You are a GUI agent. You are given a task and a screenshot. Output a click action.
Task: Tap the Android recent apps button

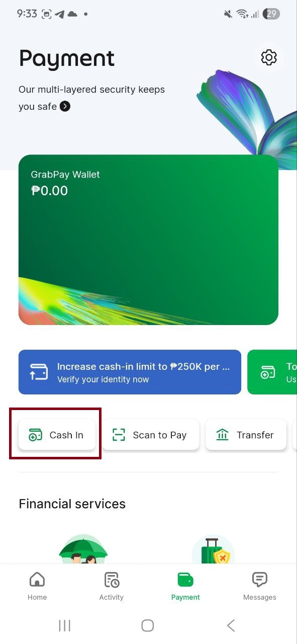[x=65, y=625]
